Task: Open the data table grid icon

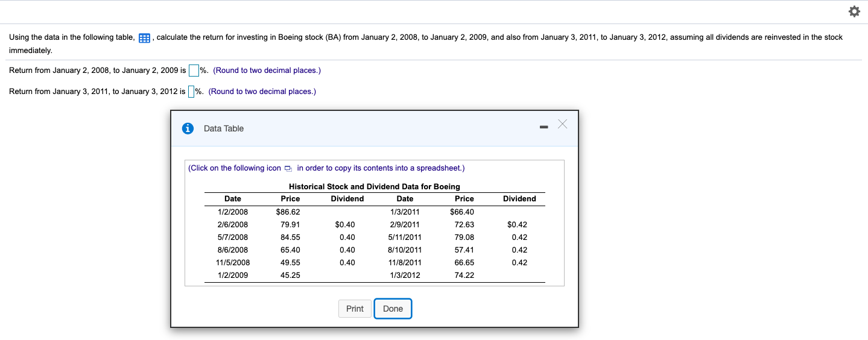Action: 144,38
